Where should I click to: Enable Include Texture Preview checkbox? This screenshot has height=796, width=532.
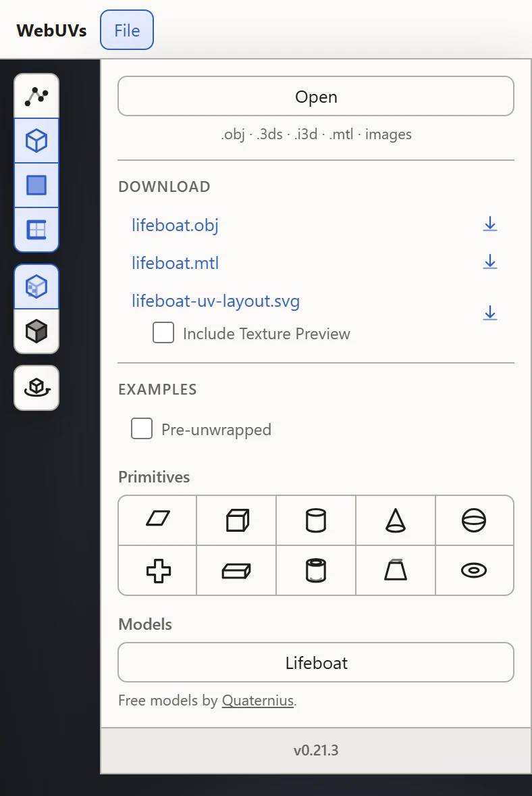(163, 333)
